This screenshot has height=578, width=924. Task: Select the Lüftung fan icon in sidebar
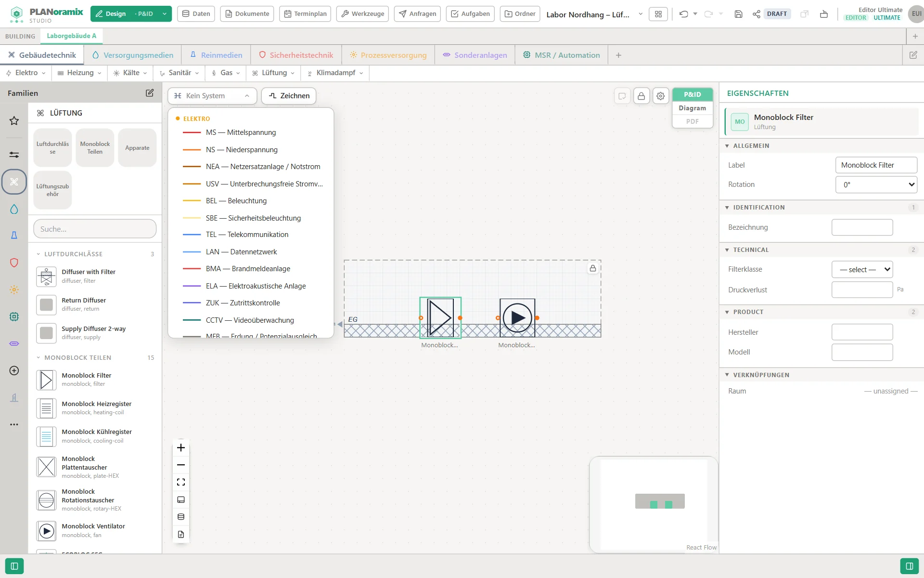14,182
